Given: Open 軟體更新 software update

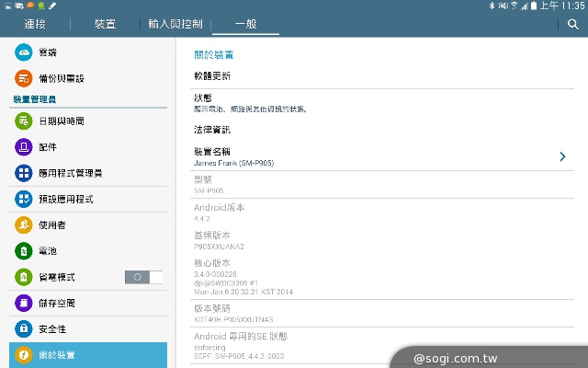Looking at the screenshot, I should coord(212,75).
